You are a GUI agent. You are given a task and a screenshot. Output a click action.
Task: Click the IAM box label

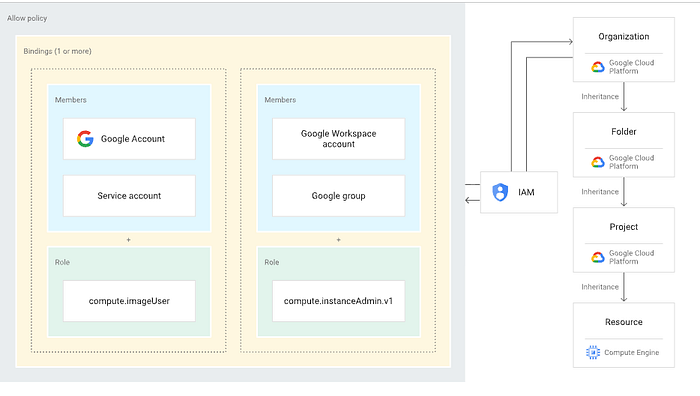point(526,192)
